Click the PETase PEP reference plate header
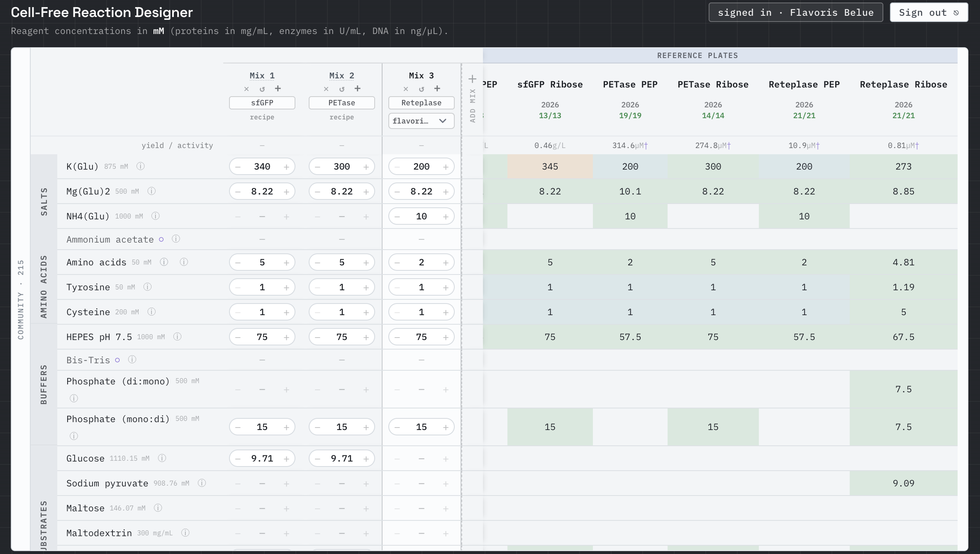Viewport: 980px width, 554px height. (630, 85)
